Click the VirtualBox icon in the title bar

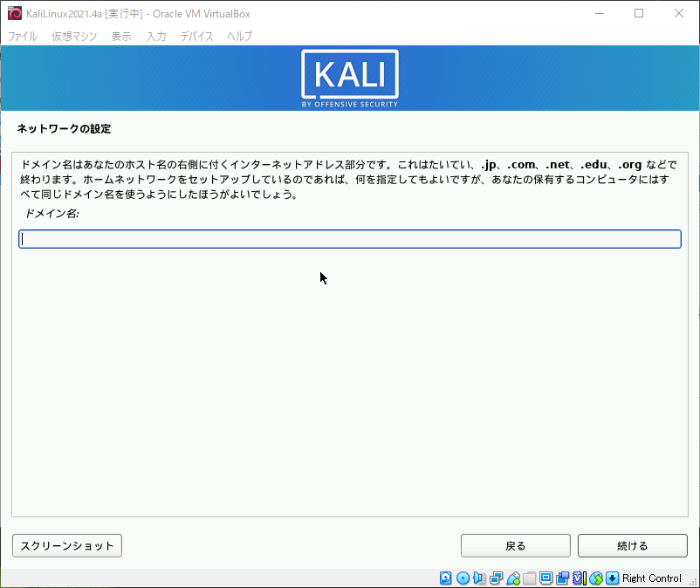15,13
